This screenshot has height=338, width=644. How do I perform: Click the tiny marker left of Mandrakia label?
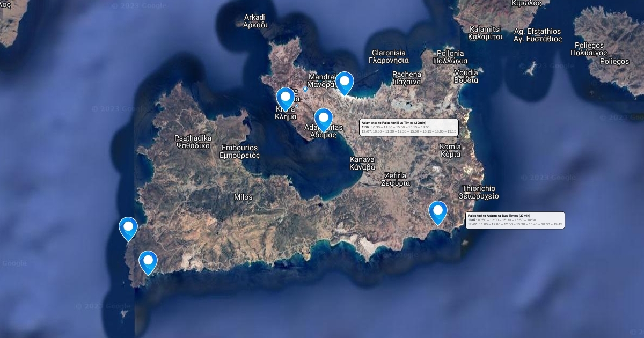coord(305,89)
